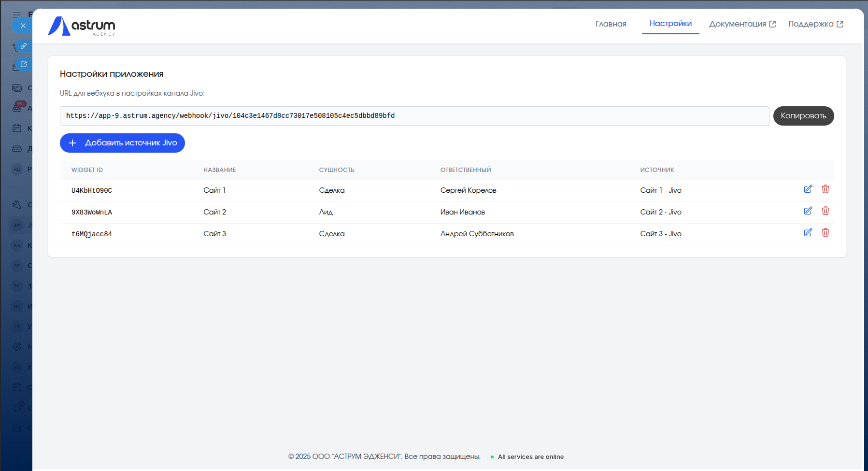Click the U4KbHtO90C widget ID cell
This screenshot has width=868, height=471.
(92, 190)
